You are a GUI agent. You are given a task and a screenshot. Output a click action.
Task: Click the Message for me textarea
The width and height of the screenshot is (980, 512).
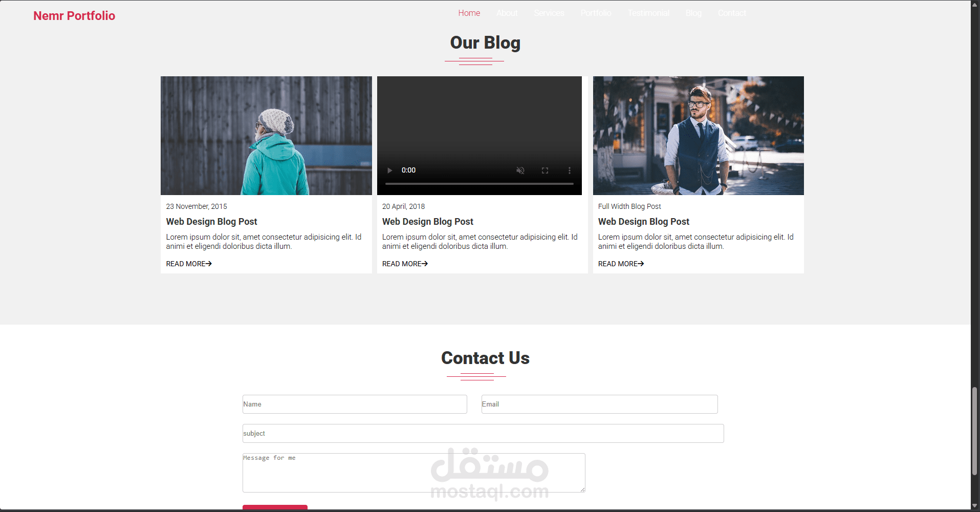tap(413, 473)
